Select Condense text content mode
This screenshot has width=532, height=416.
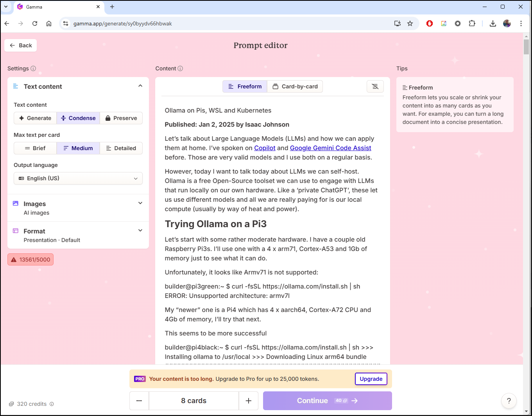point(78,118)
